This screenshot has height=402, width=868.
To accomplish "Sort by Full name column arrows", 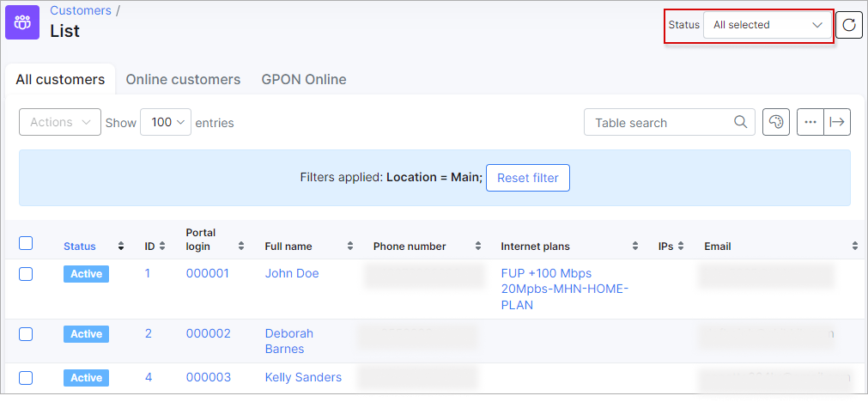I will [x=350, y=247].
